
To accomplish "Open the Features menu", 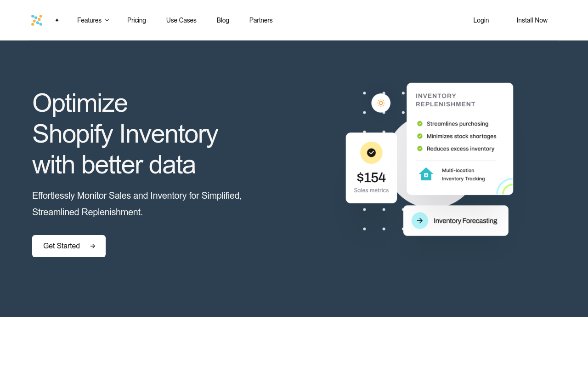I will pos(93,20).
